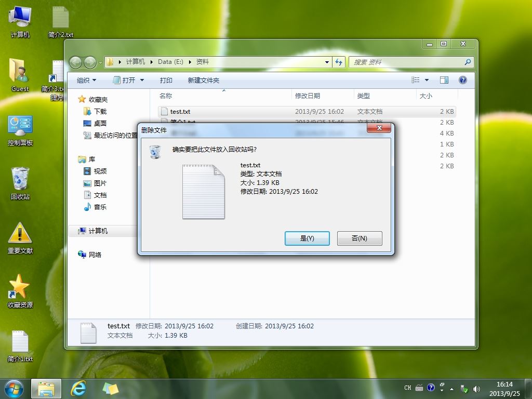
Task: Click the search magnifier icon
Action: coord(468,62)
